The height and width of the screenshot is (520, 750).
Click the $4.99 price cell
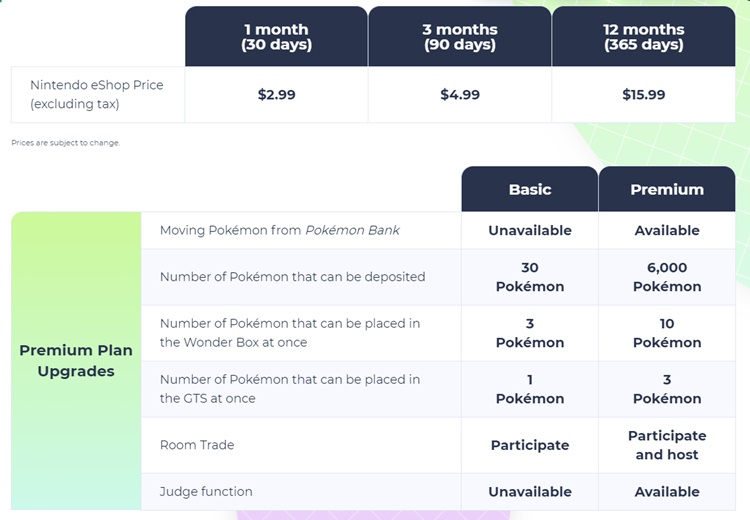(x=460, y=94)
